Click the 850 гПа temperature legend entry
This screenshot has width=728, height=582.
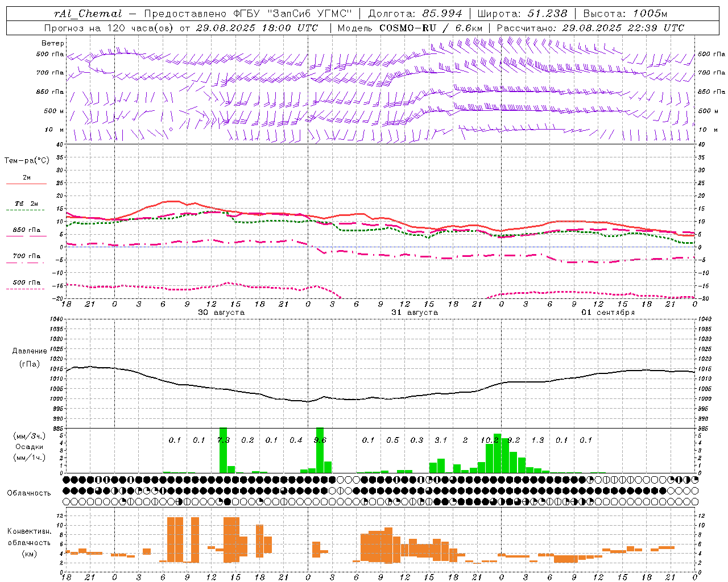coord(27,230)
